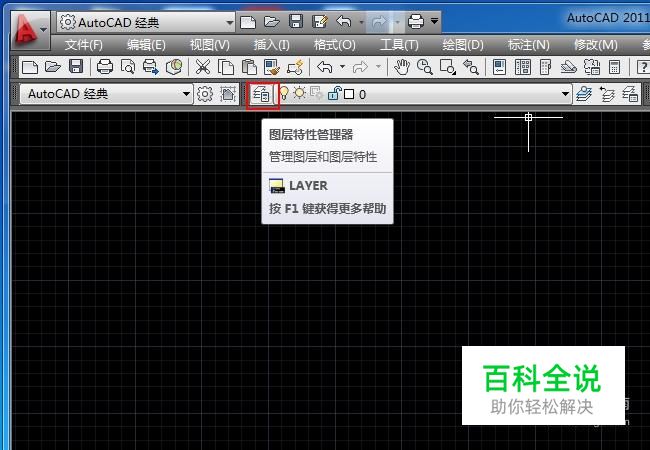Viewport: 650px width, 450px height.
Task: Expand the layer list dropdown arrow
Action: click(x=565, y=94)
